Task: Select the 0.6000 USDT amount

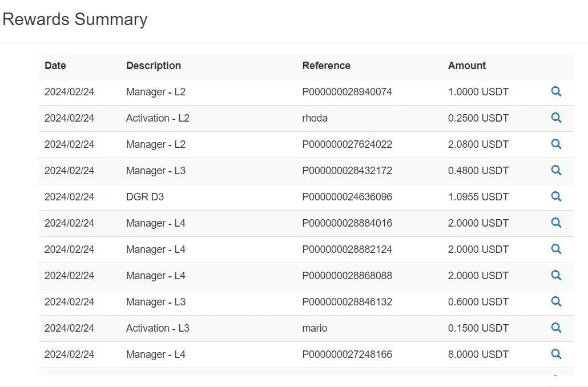Action: point(478,302)
